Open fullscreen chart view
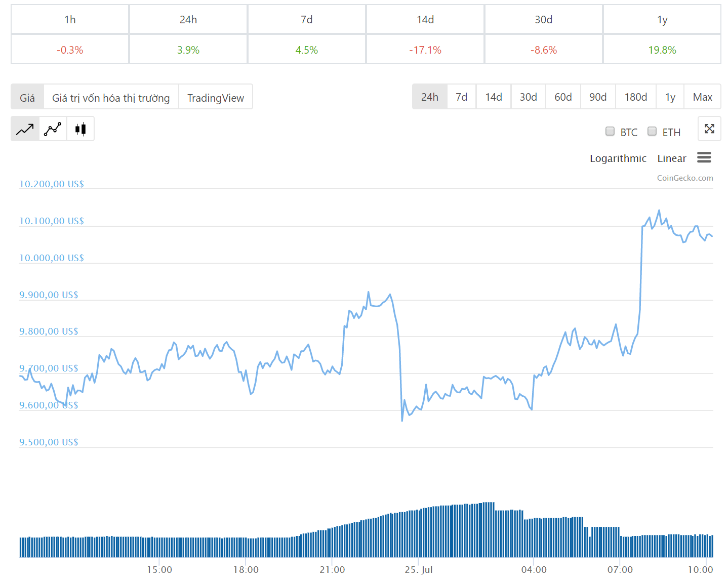This screenshot has height=582, width=728. (x=709, y=129)
